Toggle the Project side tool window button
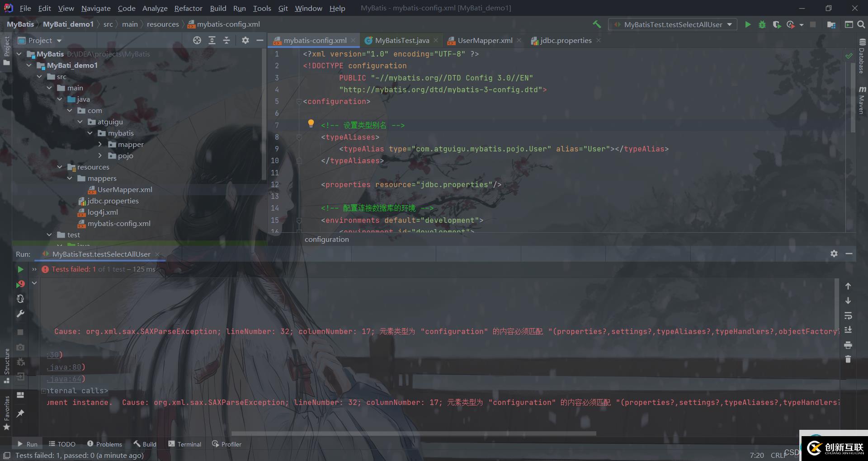The height and width of the screenshot is (461, 868). click(x=6, y=51)
